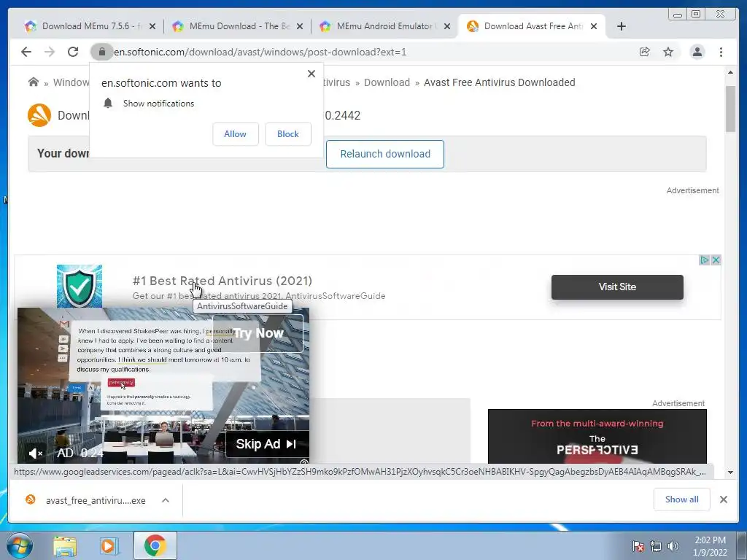747x560 pixels.
Task: Click Relaunch download button
Action: [x=385, y=154]
